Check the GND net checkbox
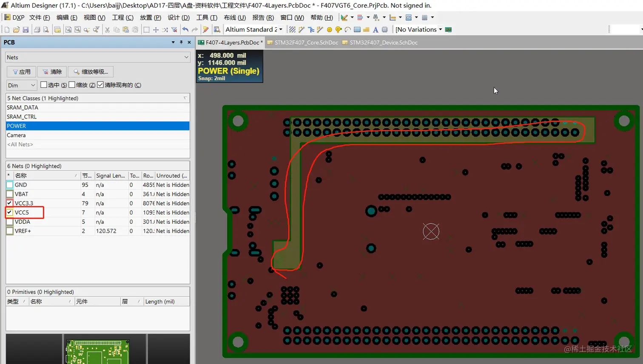 click(x=10, y=185)
